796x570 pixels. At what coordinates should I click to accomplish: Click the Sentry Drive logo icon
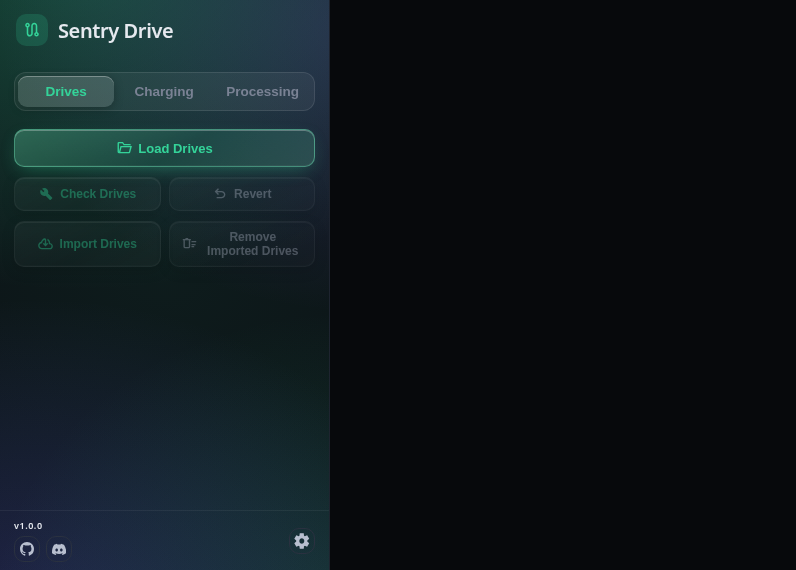click(x=32, y=30)
